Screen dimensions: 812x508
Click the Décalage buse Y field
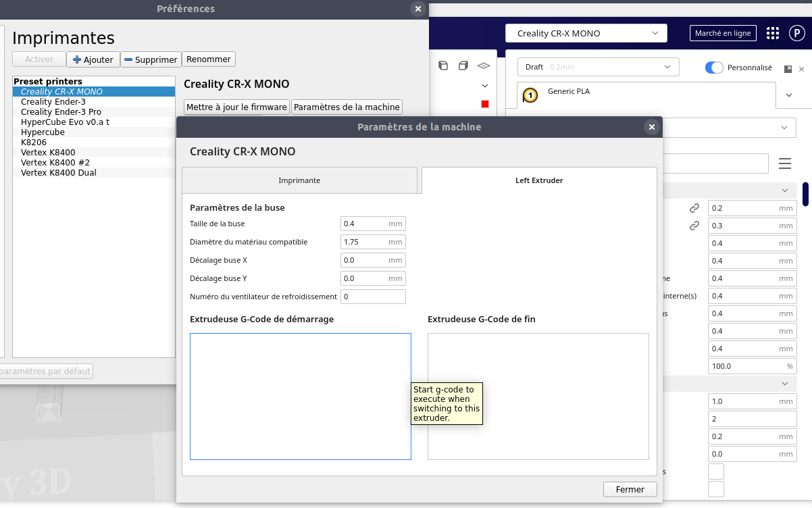(x=373, y=278)
